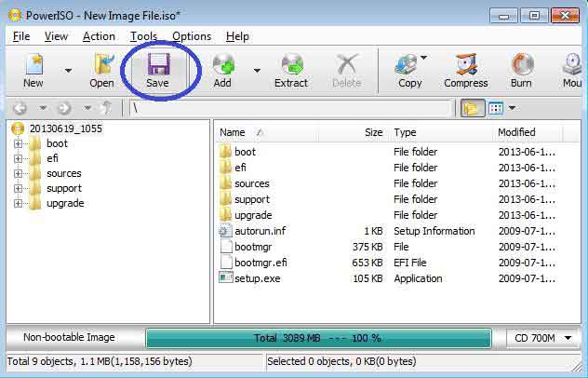This screenshot has height=378, width=588.
Task: Click the Back navigation arrow
Action: (20, 109)
